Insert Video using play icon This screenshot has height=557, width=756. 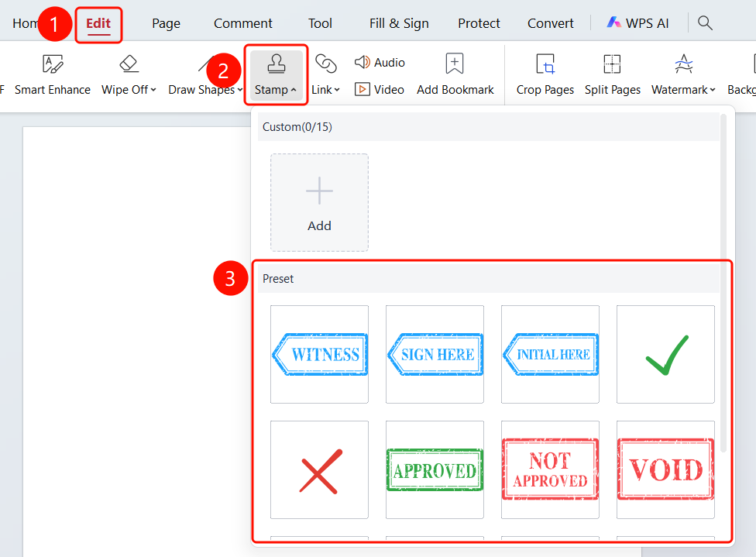tap(362, 89)
